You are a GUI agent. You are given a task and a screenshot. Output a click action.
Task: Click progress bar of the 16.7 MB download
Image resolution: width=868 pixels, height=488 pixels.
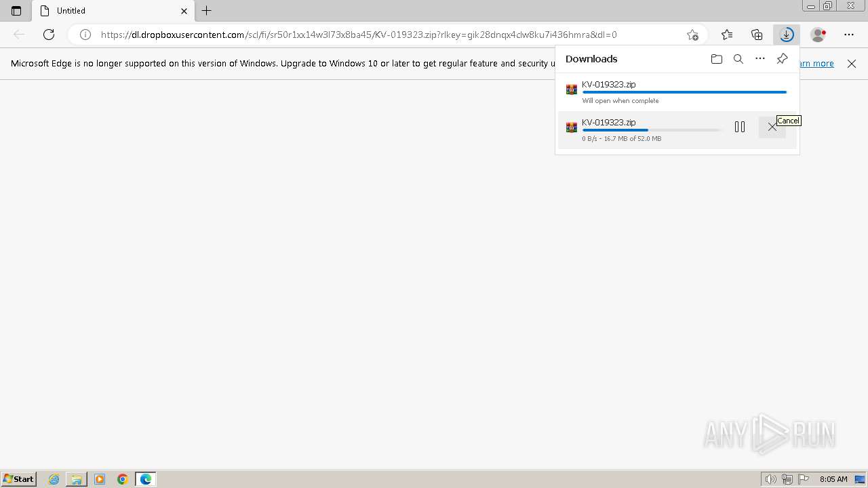click(652, 130)
